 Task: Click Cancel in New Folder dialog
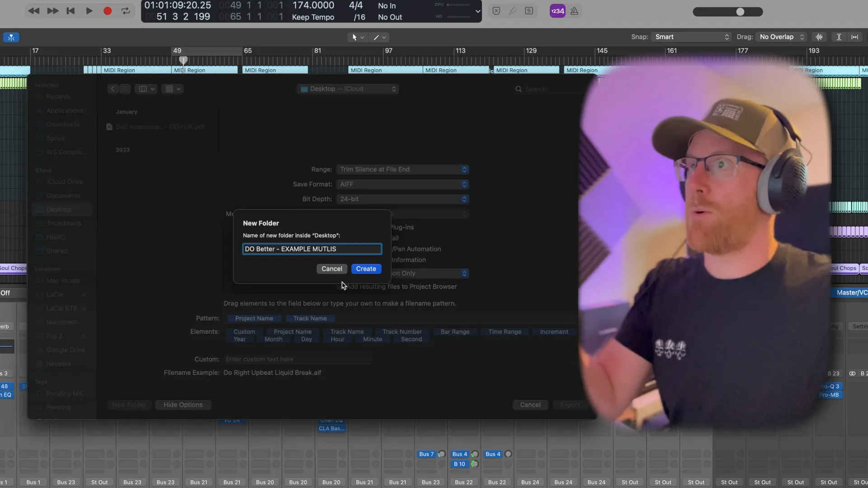click(332, 269)
